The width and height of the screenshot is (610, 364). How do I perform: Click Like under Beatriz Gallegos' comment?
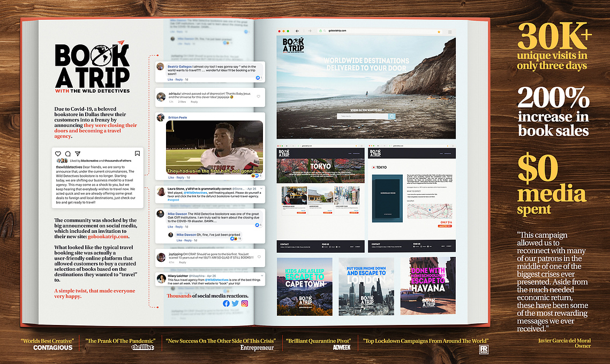click(x=170, y=79)
